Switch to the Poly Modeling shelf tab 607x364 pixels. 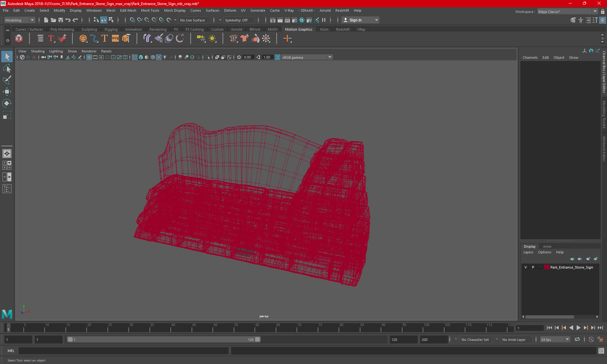click(x=62, y=29)
